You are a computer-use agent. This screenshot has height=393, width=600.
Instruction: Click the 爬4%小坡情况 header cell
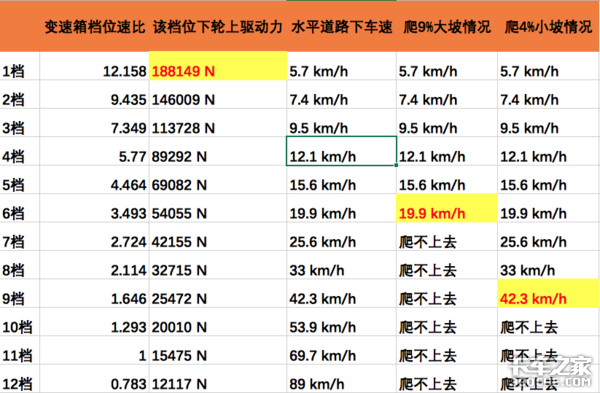[548, 27]
